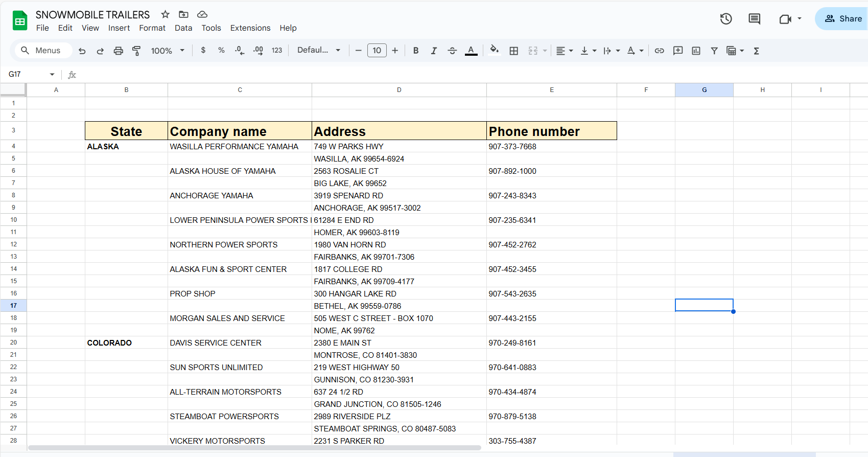Viewport: 868px width, 457px height.
Task: Click the horizontal scrollbar
Action: coord(254,448)
